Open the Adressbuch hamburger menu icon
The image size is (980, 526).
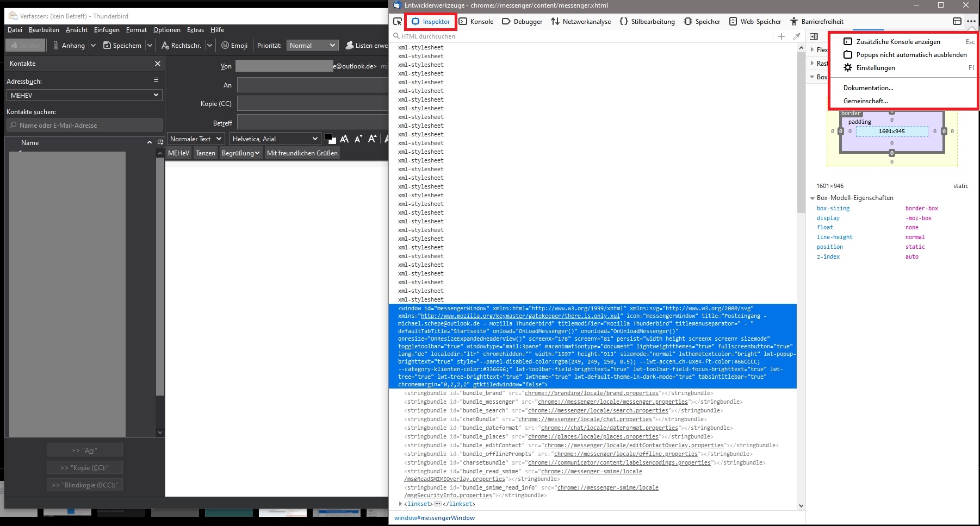click(156, 80)
